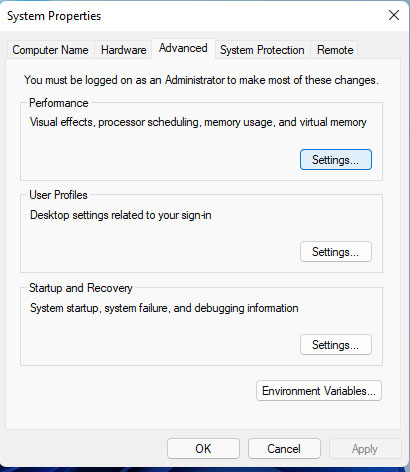This screenshot has width=410, height=472.
Task: Click the Performance group heading
Action: 59,103
